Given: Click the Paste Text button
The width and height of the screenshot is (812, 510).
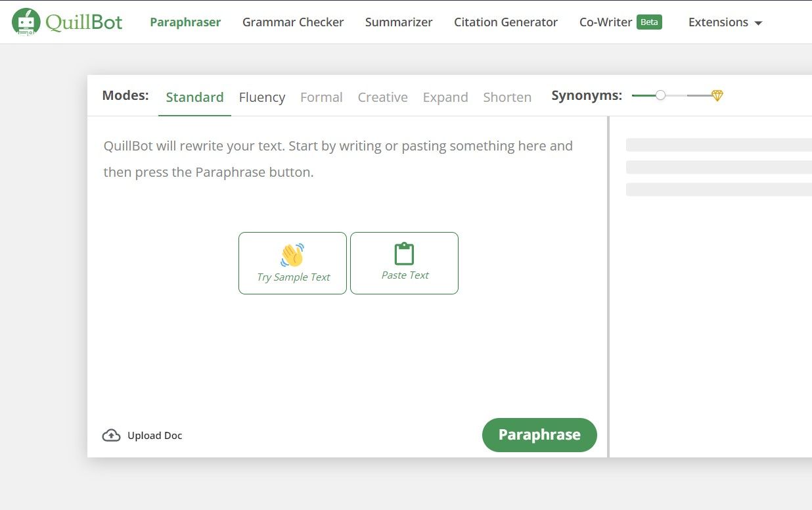Looking at the screenshot, I should [404, 263].
